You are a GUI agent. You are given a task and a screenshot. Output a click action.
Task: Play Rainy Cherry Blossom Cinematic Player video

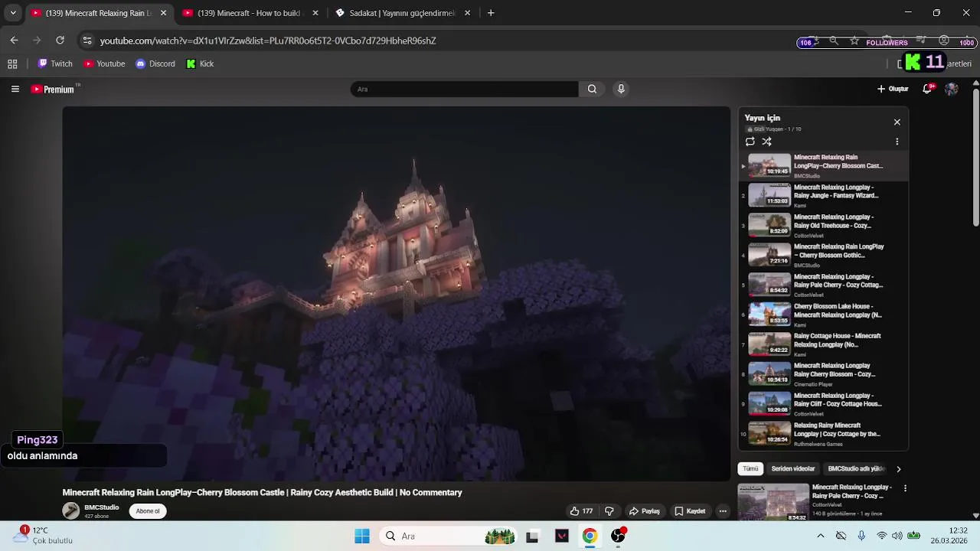[823, 374]
